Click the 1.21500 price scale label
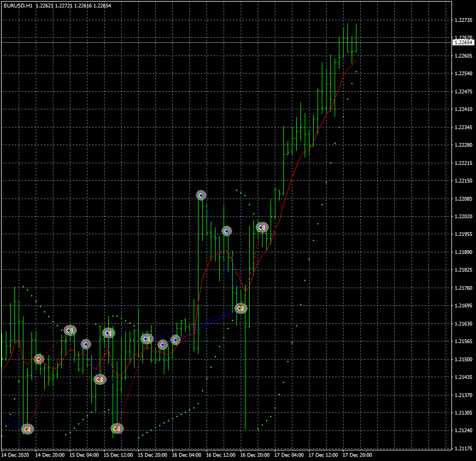Image resolution: width=476 pixels, height=461 pixels. pyautogui.click(x=464, y=359)
